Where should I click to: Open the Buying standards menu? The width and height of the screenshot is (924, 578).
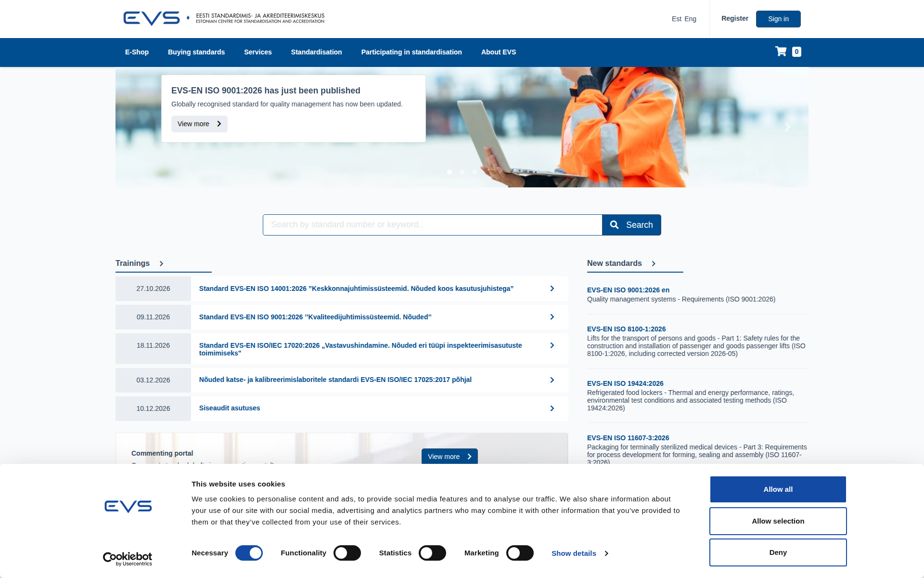click(196, 52)
